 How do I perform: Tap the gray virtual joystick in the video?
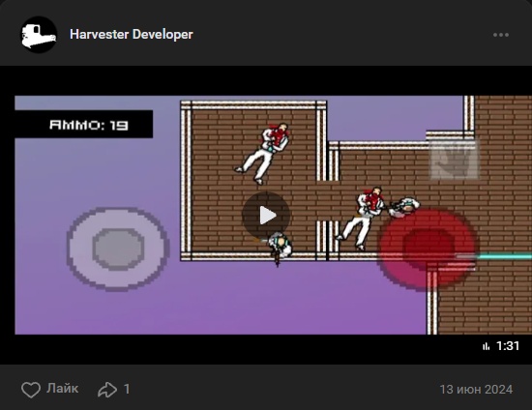tap(118, 249)
